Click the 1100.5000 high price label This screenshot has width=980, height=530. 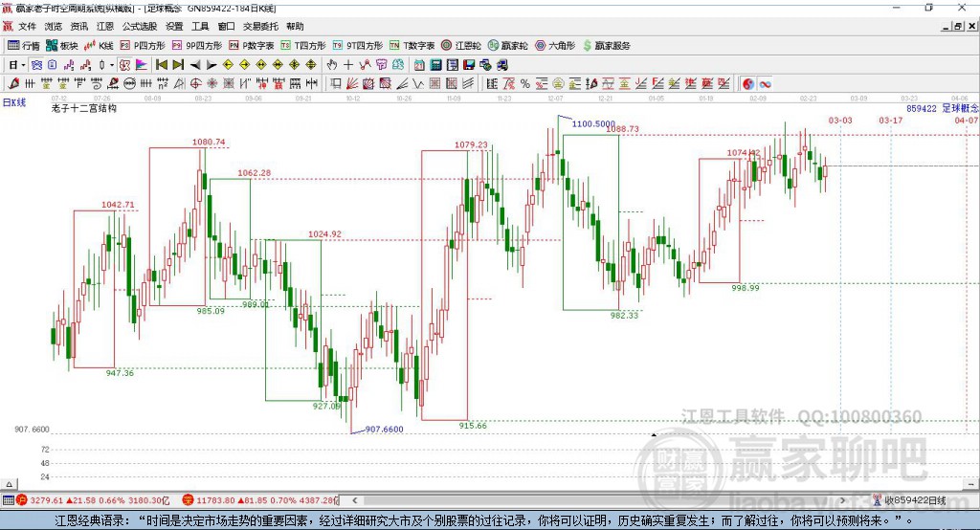pos(593,123)
